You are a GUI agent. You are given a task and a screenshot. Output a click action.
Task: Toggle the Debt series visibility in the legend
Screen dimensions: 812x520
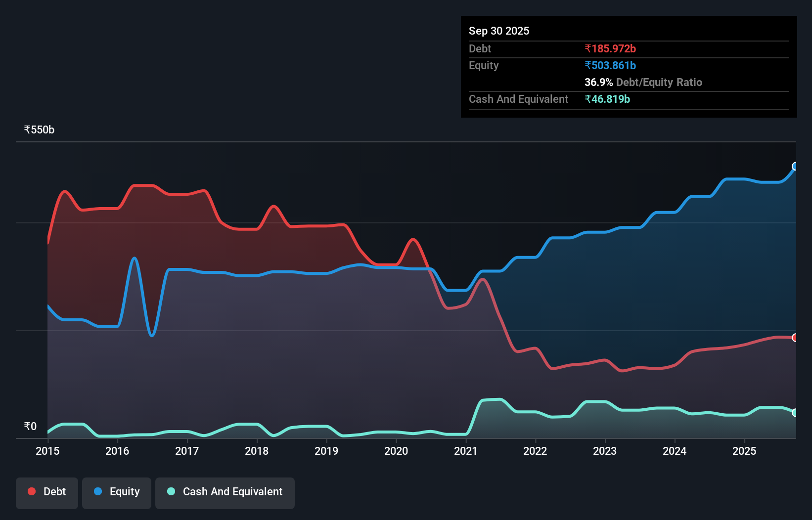[46, 492]
